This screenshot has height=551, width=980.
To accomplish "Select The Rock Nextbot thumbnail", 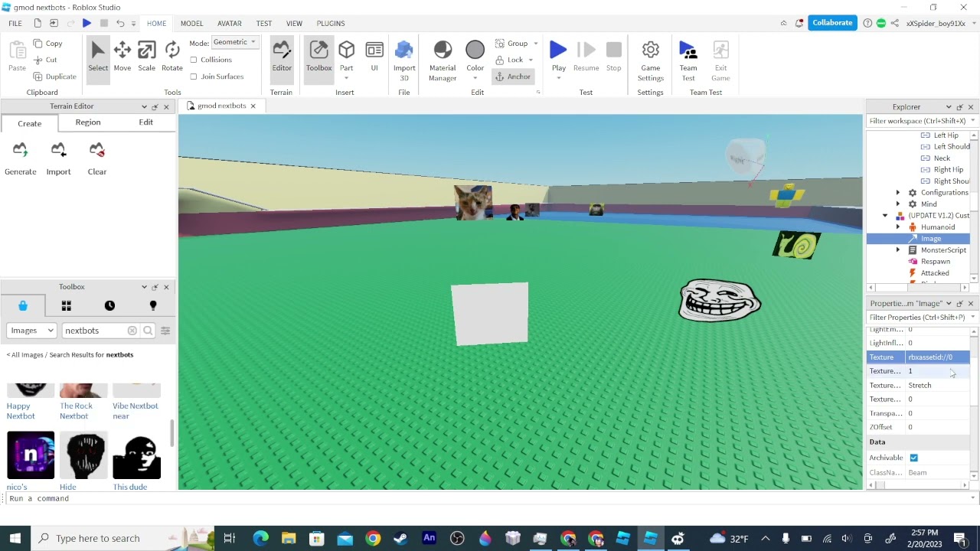I will click(83, 391).
